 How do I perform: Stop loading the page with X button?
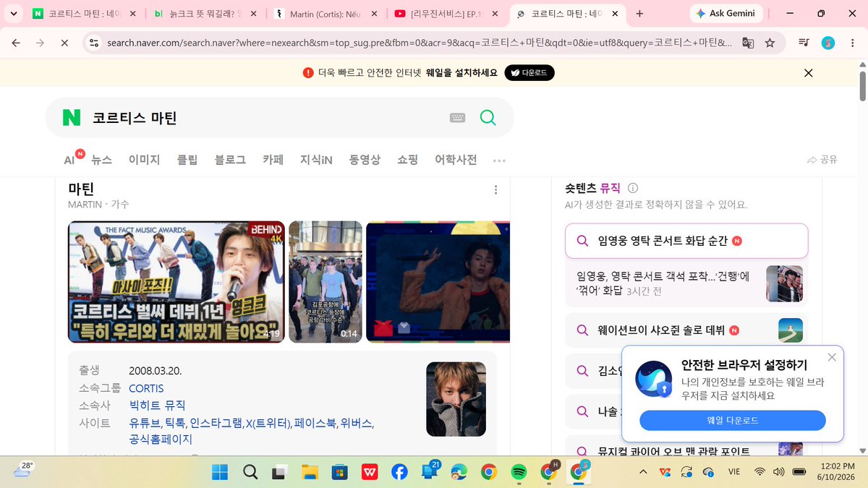(x=64, y=43)
